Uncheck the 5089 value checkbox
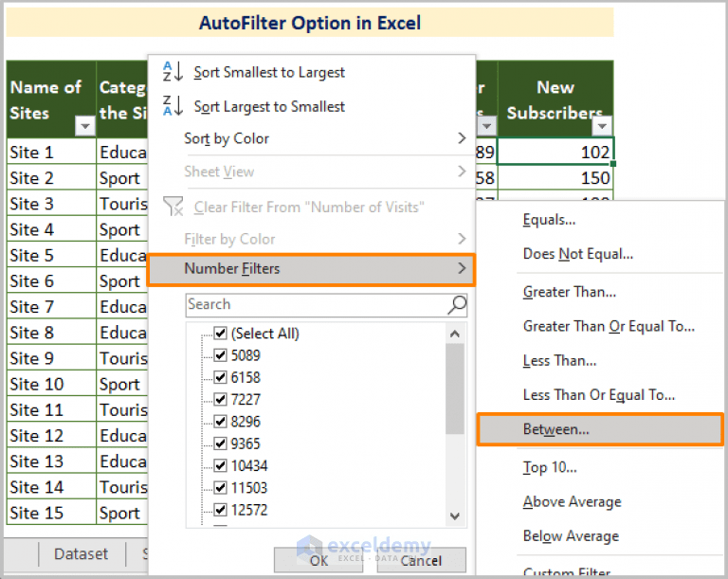Image resolution: width=728 pixels, height=579 pixels. tap(220, 355)
